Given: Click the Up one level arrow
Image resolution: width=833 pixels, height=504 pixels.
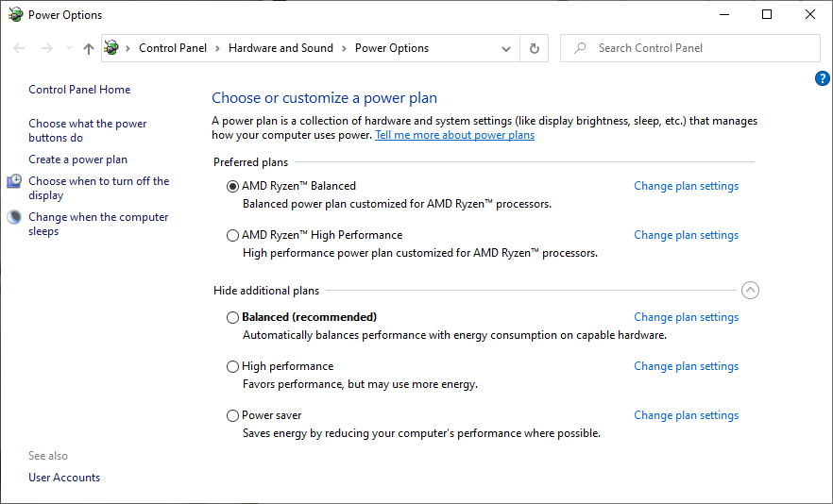Looking at the screenshot, I should tap(88, 48).
